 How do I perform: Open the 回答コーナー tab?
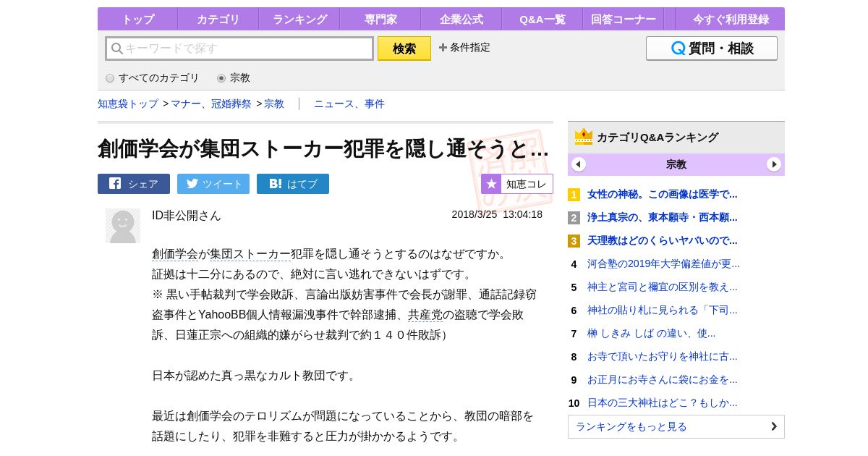(623, 20)
